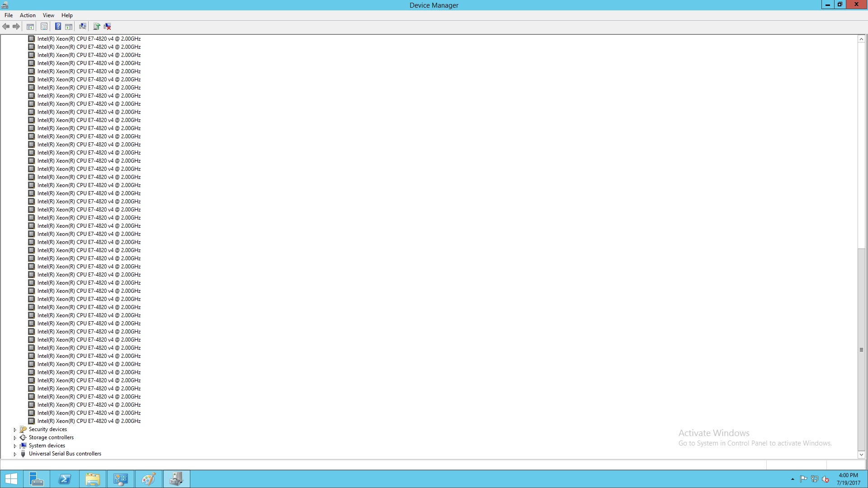The image size is (868, 488).
Task: Launch Windows PowerShell from the taskbar
Action: pos(65,479)
